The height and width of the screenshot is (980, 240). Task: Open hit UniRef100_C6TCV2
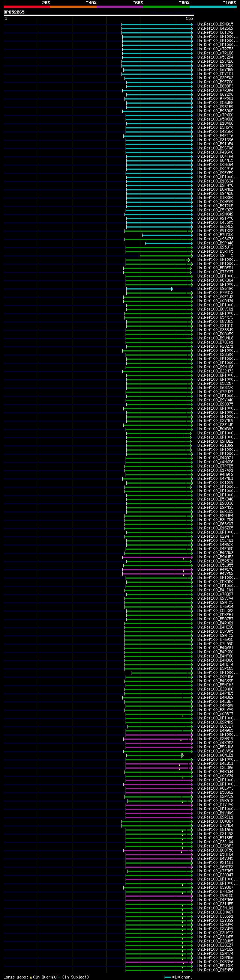click(215, 33)
